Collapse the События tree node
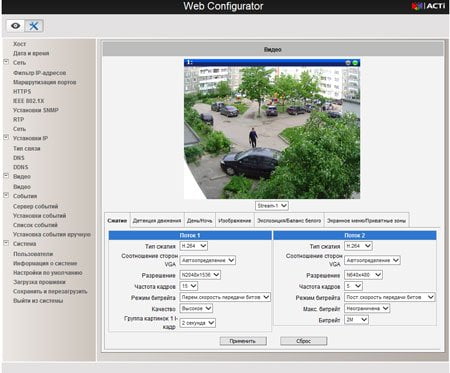The image size is (450, 373). (x=6, y=195)
